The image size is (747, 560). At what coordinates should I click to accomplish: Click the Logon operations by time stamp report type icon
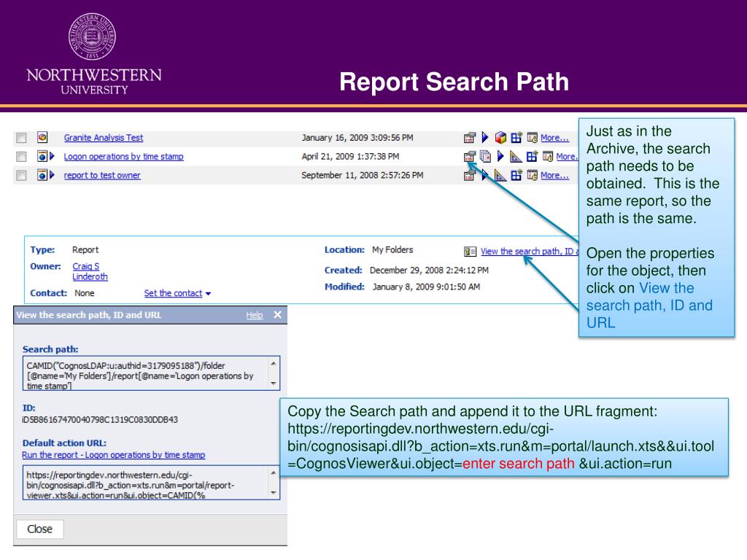point(42,156)
